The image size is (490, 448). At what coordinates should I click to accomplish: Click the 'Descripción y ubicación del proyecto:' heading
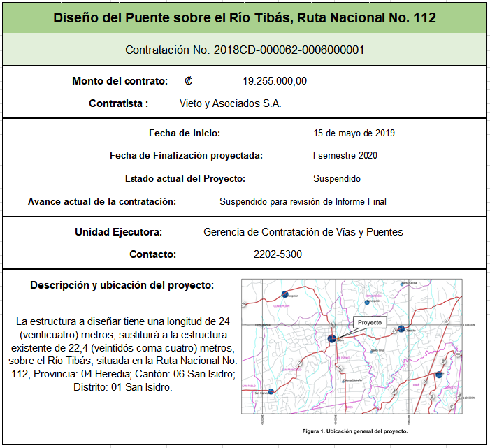pyautogui.click(x=122, y=285)
